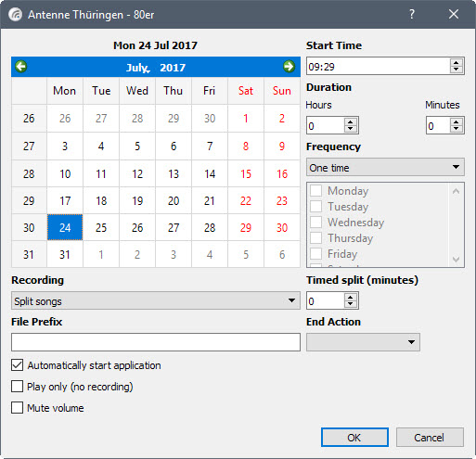
Task: Advance to next month with green right arrow
Action: click(289, 67)
